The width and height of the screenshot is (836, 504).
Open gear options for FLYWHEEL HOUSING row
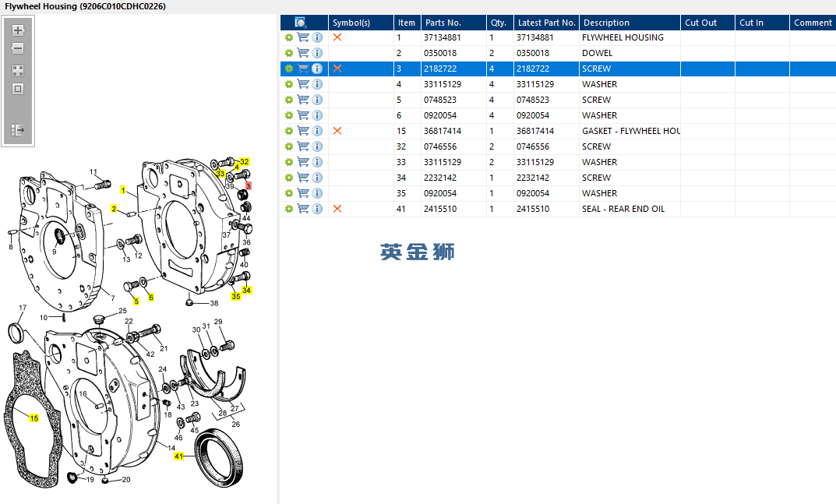pos(289,37)
